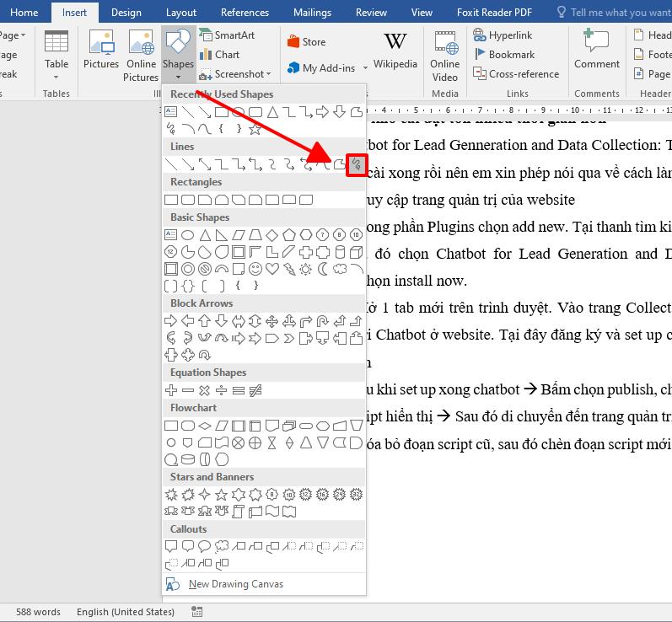Viewport: 672px width, 622px height.
Task: Select the Cube basic shape
Action: [x=356, y=252]
